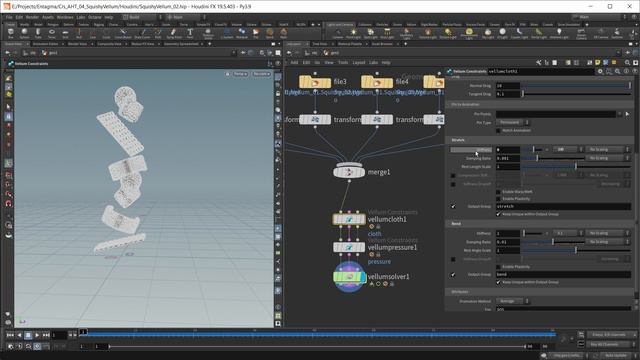Adjust Bend Rest Angle Scale slider
Screen dimensions: 640x360
tap(576, 250)
